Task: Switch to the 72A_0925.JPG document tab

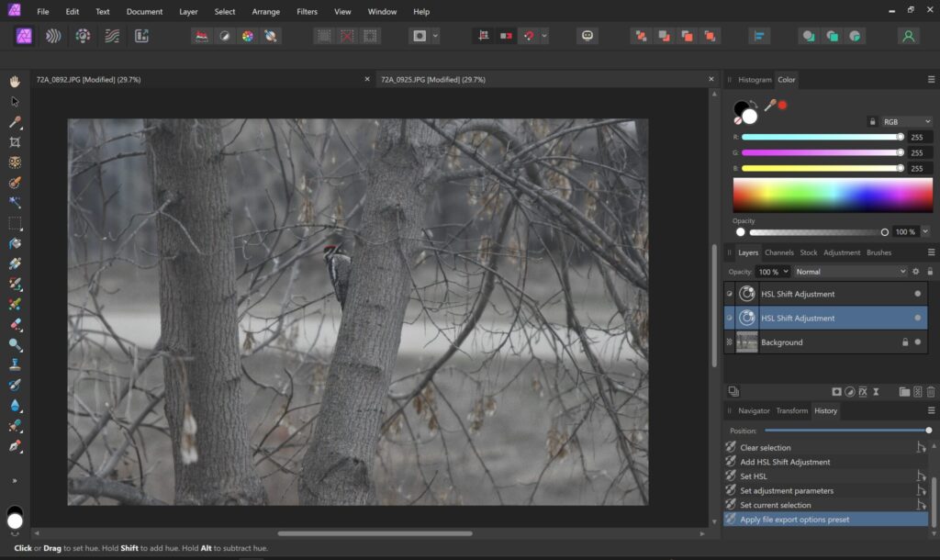Action: click(433, 80)
